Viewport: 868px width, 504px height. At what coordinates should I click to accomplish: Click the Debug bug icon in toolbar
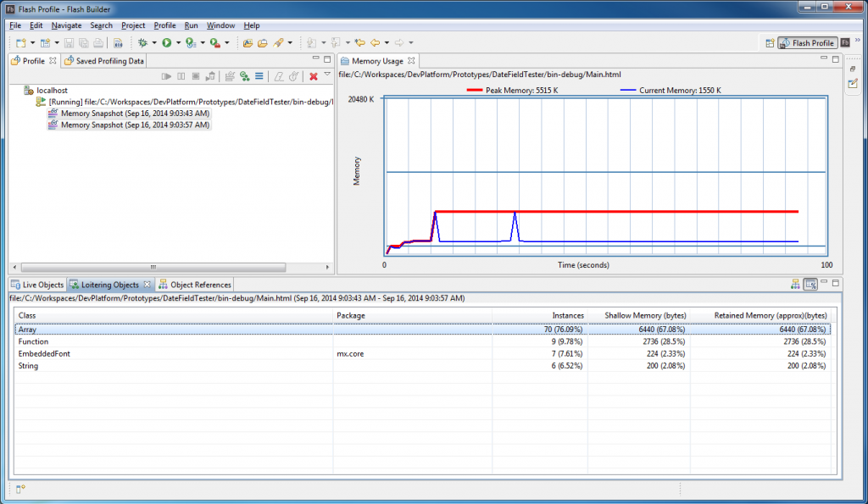tap(142, 42)
